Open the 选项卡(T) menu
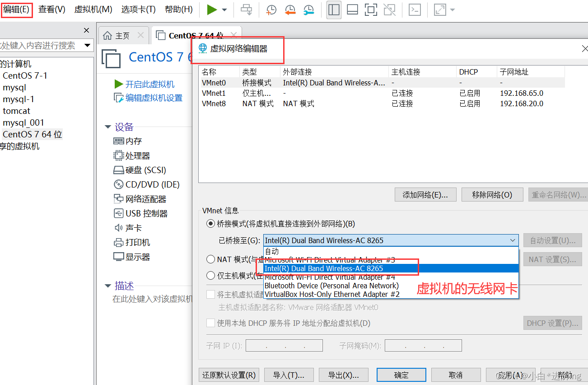 pyautogui.click(x=139, y=9)
